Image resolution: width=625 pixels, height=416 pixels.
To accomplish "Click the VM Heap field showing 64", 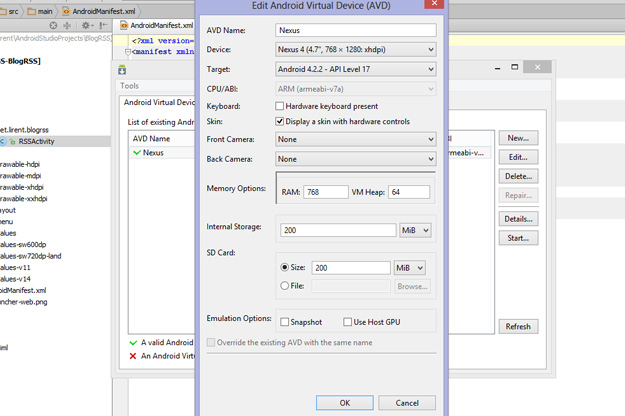I will [409, 192].
